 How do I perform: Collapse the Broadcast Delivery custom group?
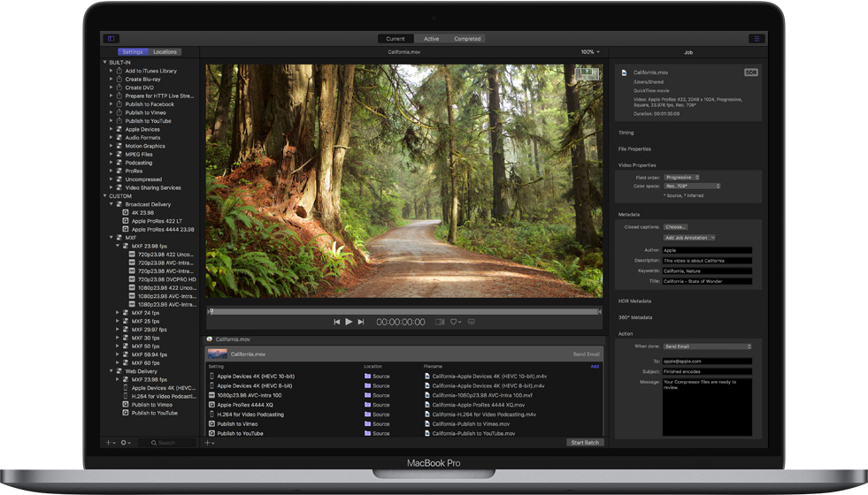coord(111,204)
